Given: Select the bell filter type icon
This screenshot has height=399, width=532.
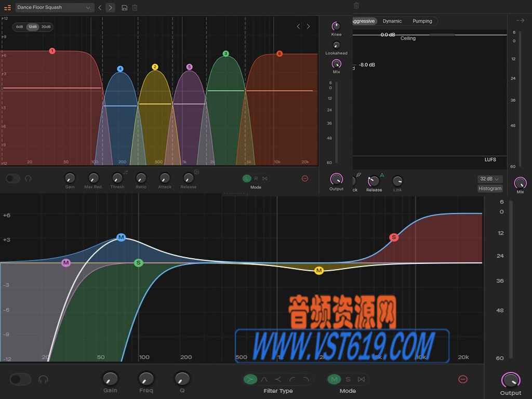Looking at the screenshot, I should 264,379.
